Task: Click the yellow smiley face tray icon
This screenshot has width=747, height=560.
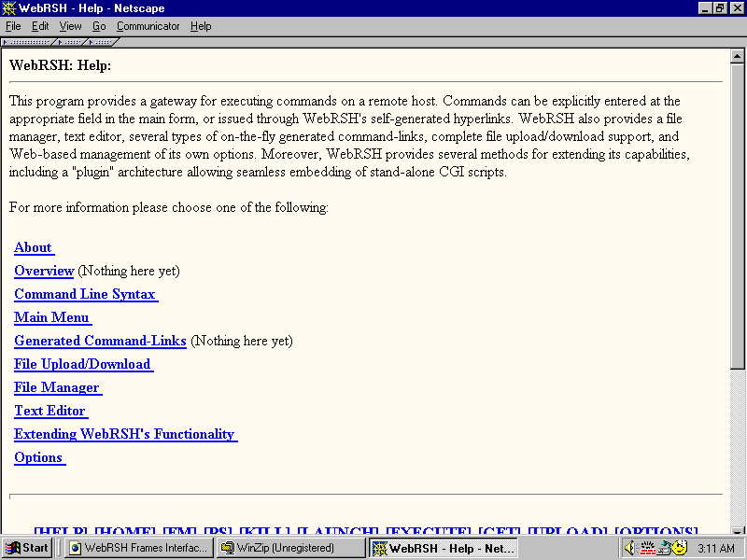Action: [x=680, y=548]
